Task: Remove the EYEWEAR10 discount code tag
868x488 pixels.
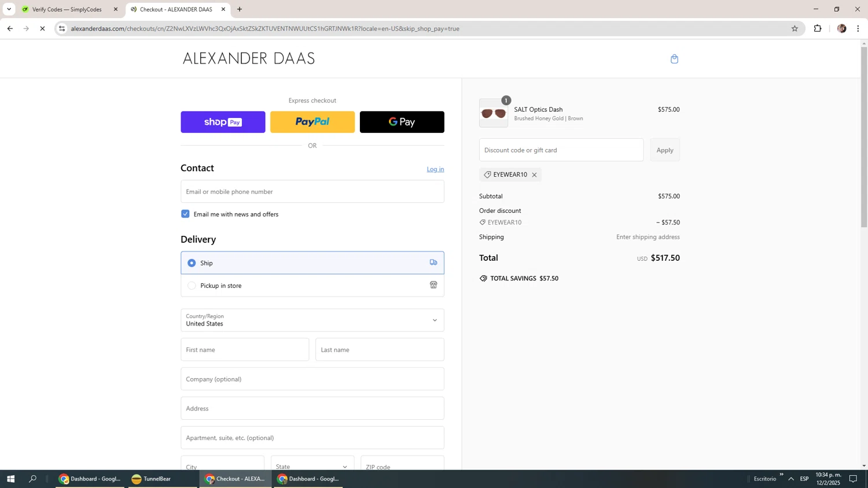Action: click(534, 175)
